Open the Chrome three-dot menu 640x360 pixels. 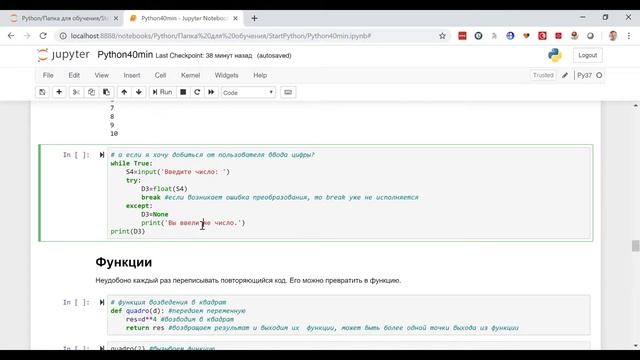pyautogui.click(x=629, y=36)
